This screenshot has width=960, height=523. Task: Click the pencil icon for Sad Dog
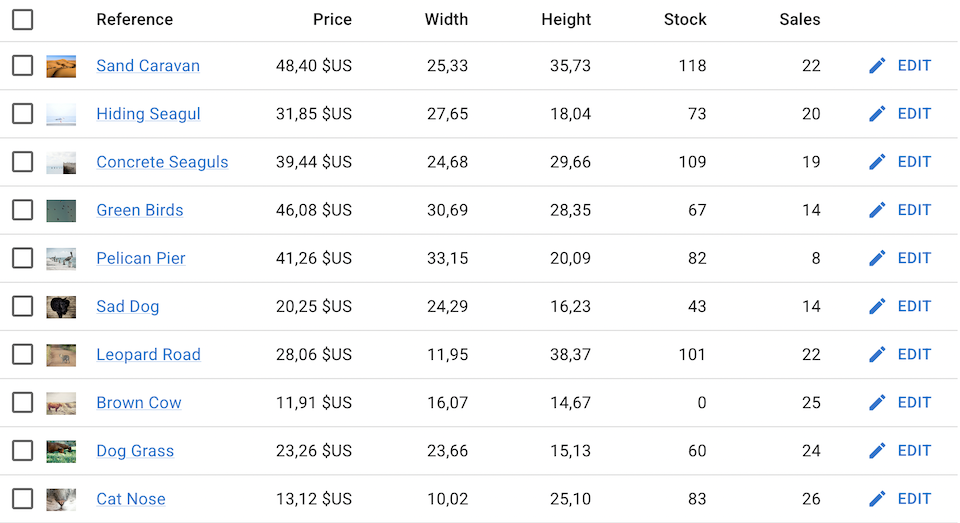(877, 306)
